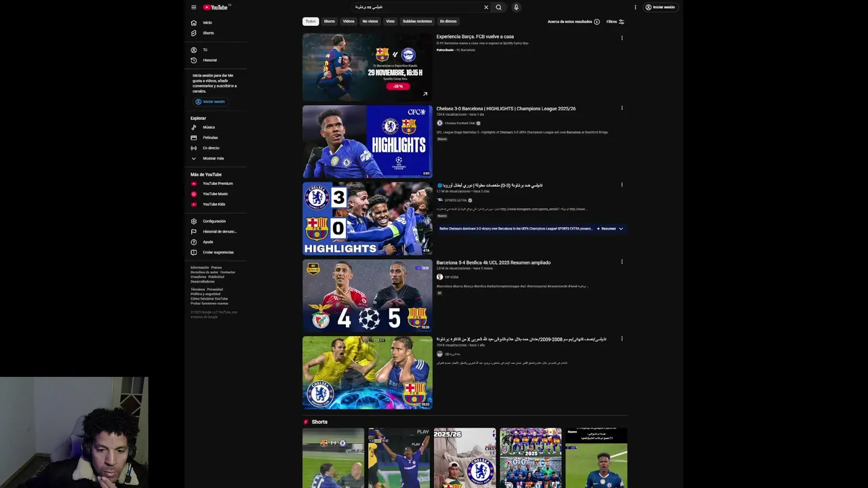868x488 pixels.
Task: Open options for the SPORTS EXTRA video
Action: [622, 185]
